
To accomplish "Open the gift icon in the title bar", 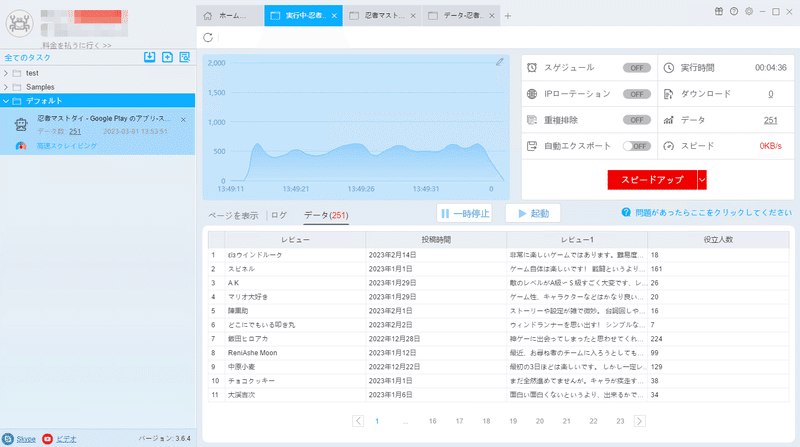I will pyautogui.click(x=718, y=11).
